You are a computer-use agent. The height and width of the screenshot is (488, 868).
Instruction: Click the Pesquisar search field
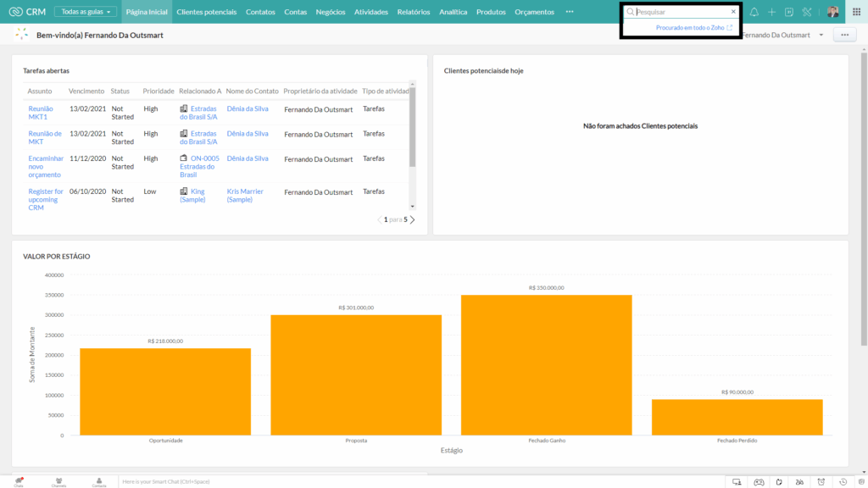point(682,12)
